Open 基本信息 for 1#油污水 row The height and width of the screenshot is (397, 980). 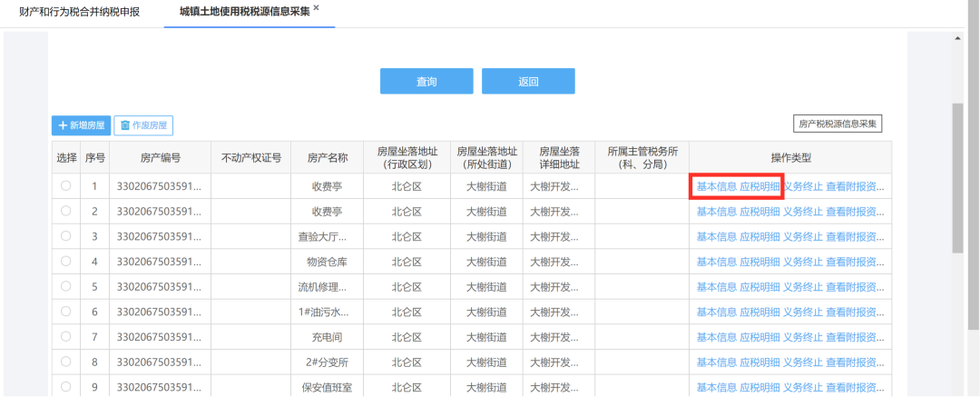(x=716, y=312)
